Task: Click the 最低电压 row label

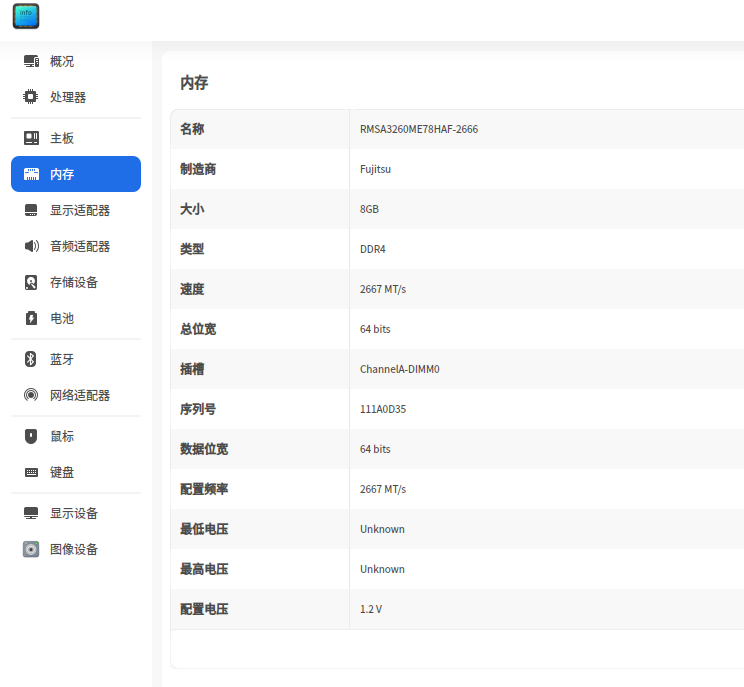Action: click(204, 529)
